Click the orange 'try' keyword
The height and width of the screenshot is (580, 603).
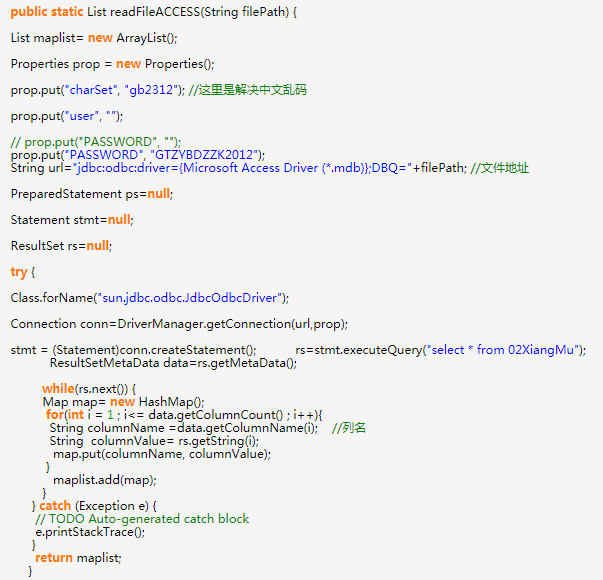tap(20, 272)
